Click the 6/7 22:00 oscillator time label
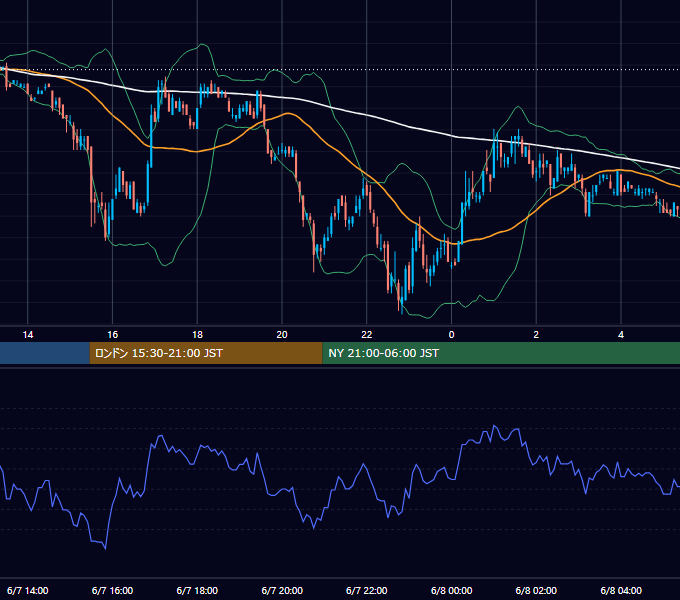The height and width of the screenshot is (600, 680). 367,590
